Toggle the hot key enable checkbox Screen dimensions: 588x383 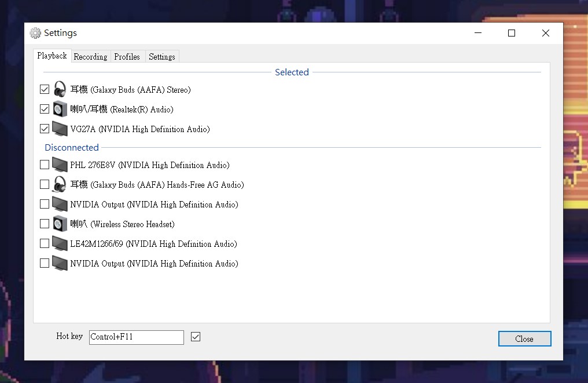[196, 337]
